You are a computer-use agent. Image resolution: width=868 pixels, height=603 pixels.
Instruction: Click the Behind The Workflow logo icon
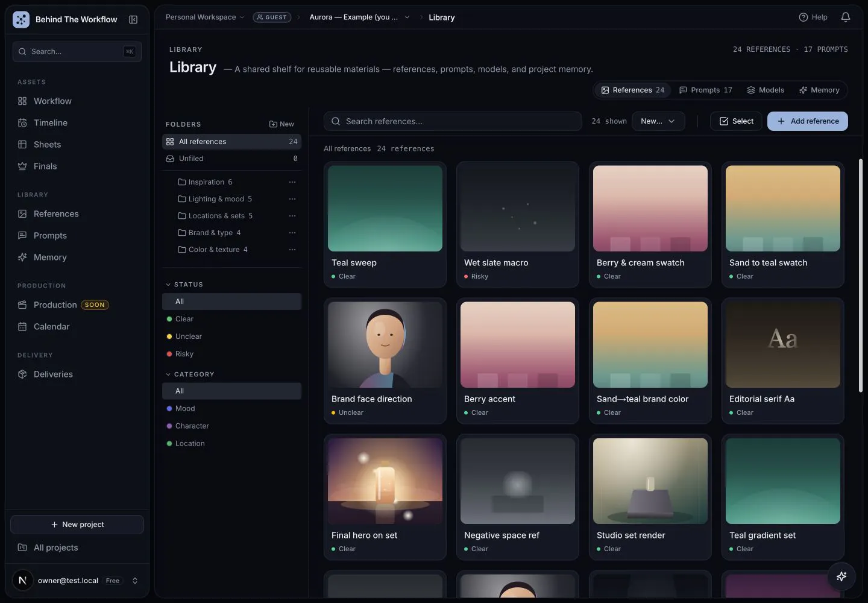click(x=21, y=19)
